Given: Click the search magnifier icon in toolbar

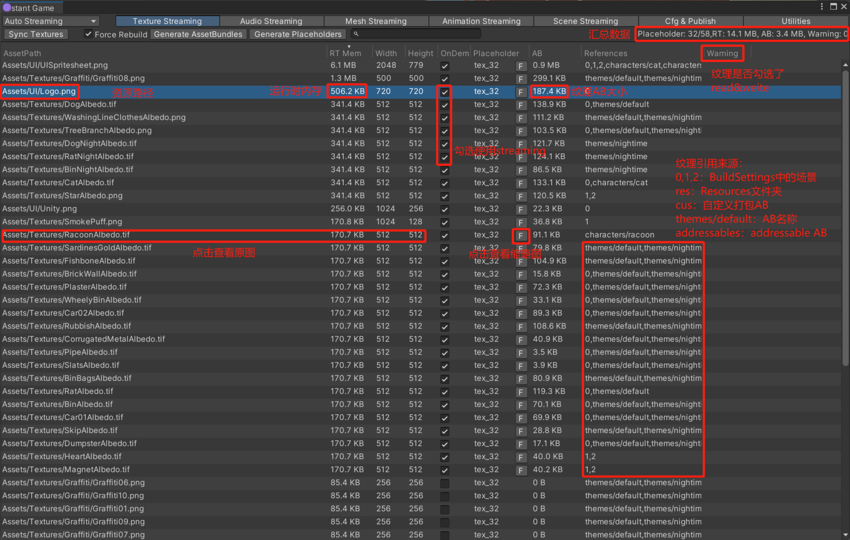Looking at the screenshot, I should [x=356, y=34].
